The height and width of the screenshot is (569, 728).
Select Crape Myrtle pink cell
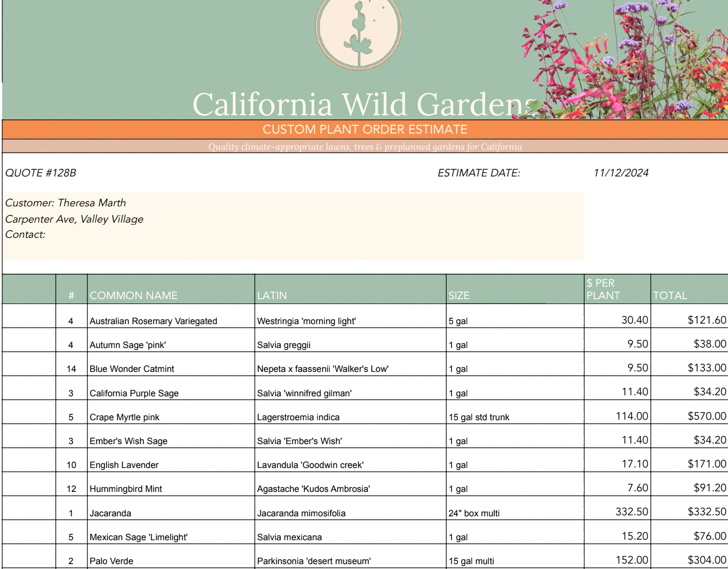pyautogui.click(x=171, y=412)
